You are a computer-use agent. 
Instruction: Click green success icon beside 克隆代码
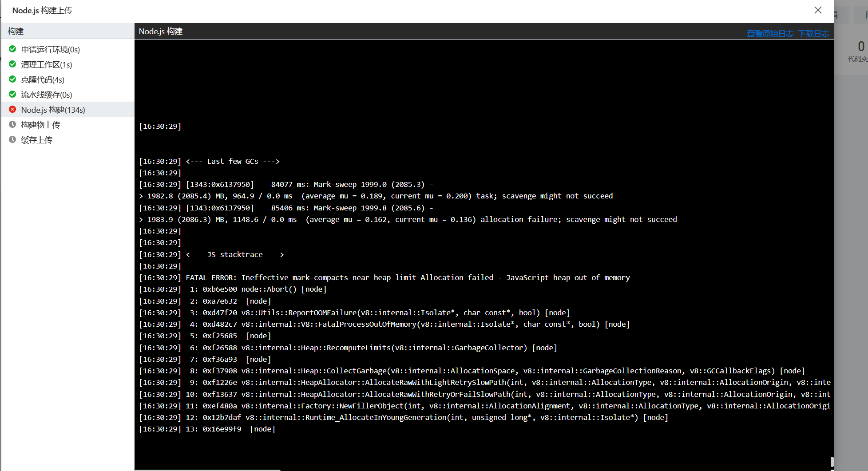click(12, 79)
